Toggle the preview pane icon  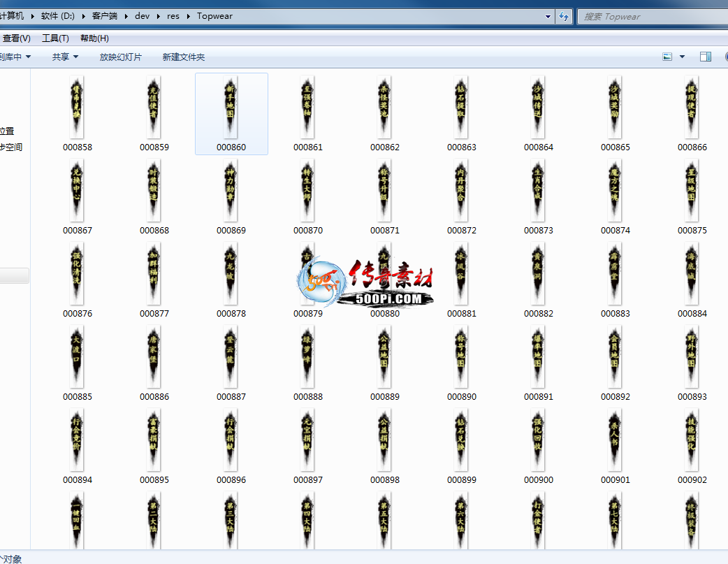point(705,57)
